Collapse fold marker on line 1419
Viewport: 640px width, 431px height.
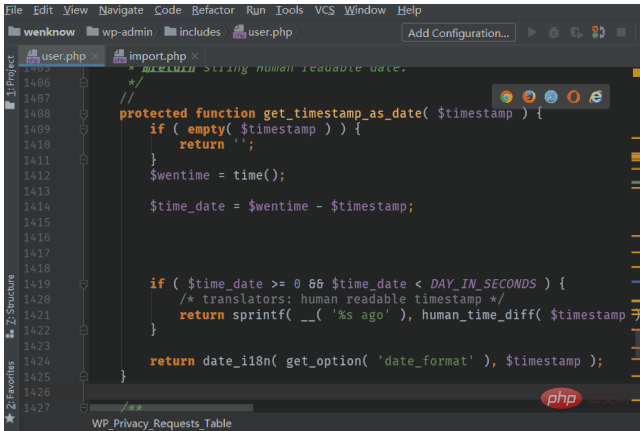pyautogui.click(x=84, y=284)
